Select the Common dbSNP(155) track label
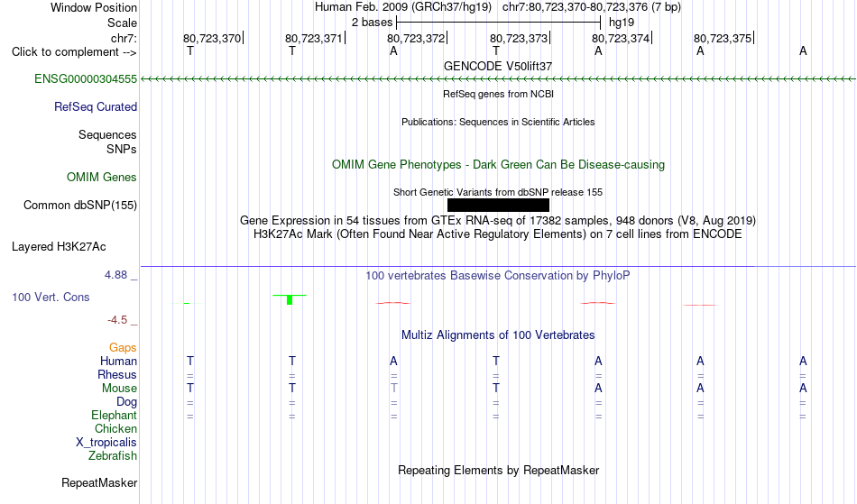This screenshot has height=504, width=857. (80, 206)
